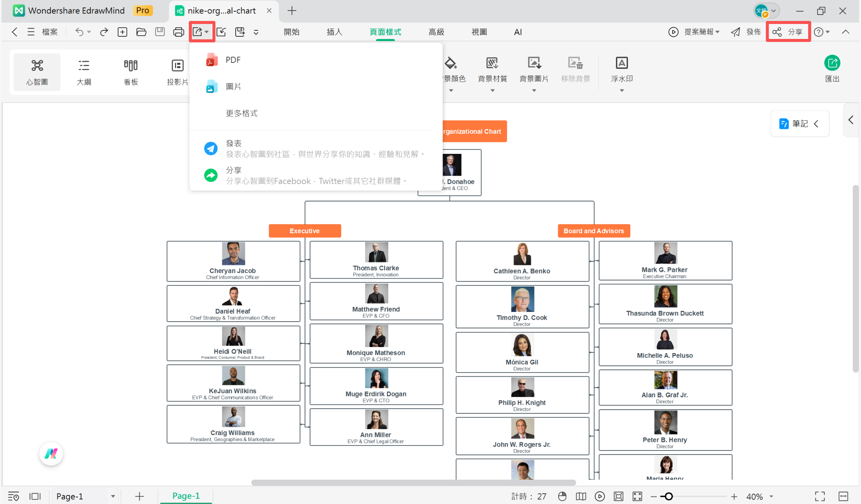
Task: Click the print icon in toolbar
Action: (x=178, y=32)
